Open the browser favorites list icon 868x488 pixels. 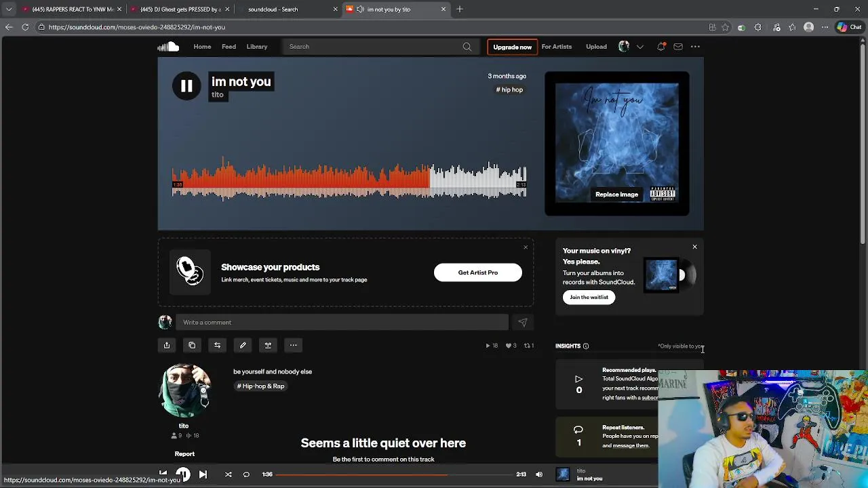(792, 27)
